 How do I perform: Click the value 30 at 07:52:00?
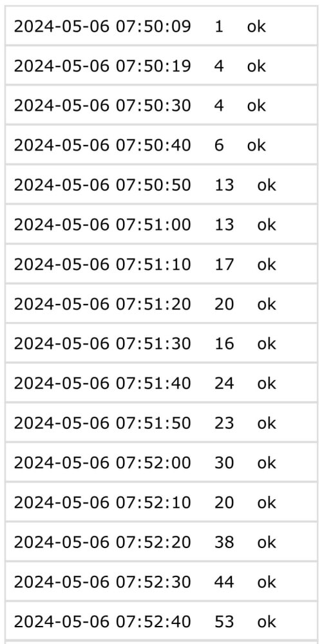tap(224, 463)
